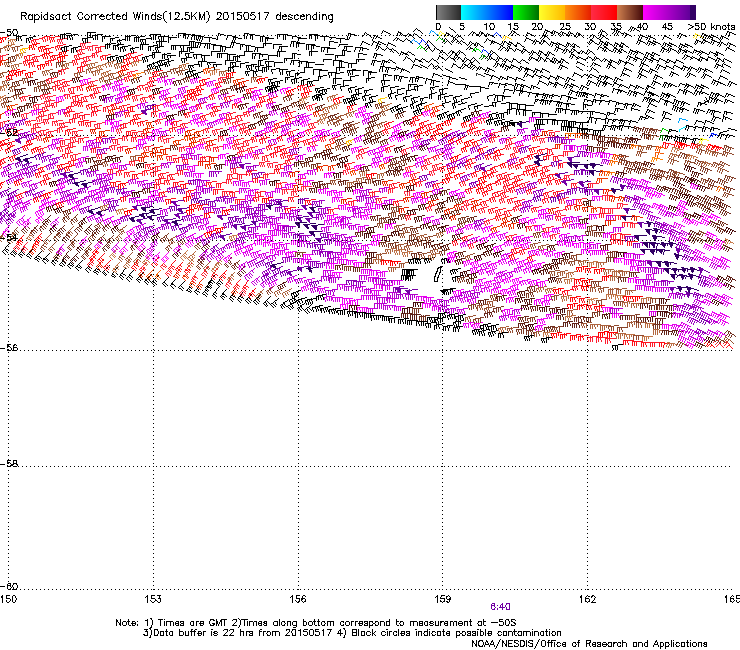
Task: Select the orange 25-30 knots legend swatch
Action: pyautogui.click(x=578, y=12)
